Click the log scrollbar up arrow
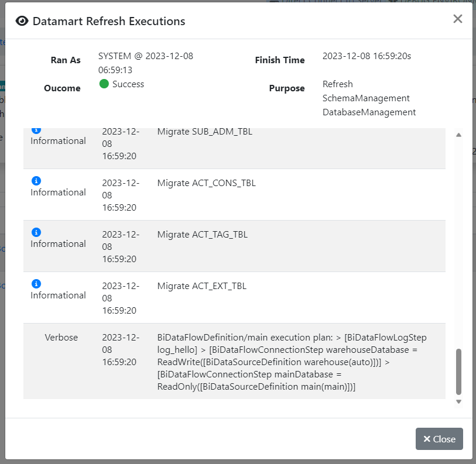 click(x=458, y=135)
